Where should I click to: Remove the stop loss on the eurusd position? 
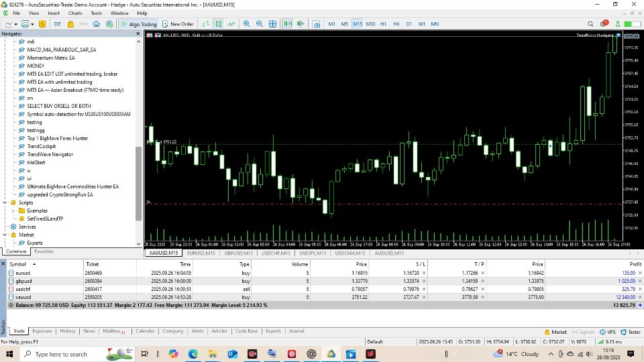tap(424, 273)
